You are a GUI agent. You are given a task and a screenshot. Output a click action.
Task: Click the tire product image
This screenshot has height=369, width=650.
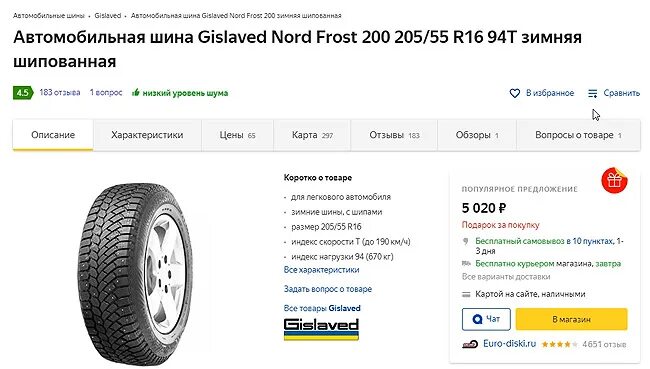pos(135,274)
